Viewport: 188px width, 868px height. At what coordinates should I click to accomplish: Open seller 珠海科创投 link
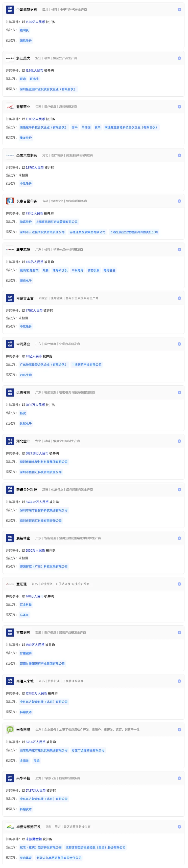[60, 270]
